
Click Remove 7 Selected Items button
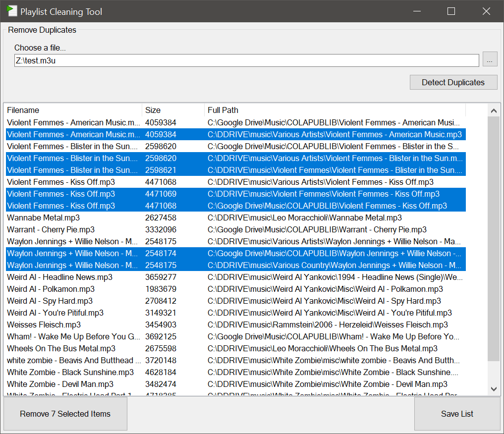tap(65, 414)
